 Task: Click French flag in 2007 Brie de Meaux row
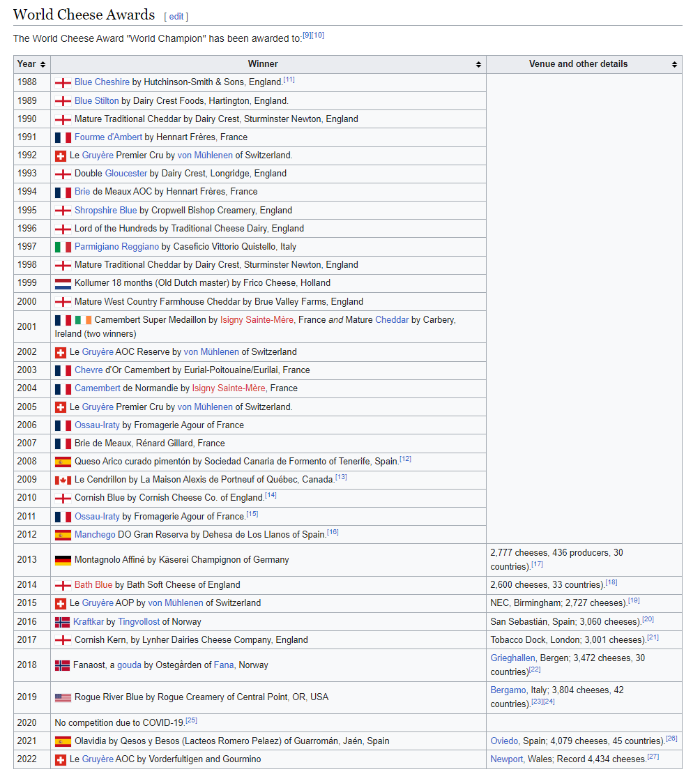click(x=63, y=443)
